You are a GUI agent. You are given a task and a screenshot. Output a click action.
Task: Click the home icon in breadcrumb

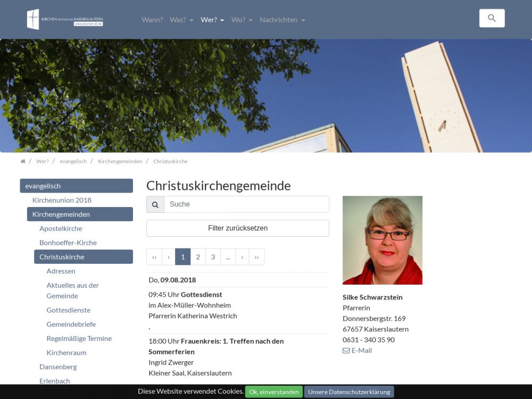click(23, 161)
